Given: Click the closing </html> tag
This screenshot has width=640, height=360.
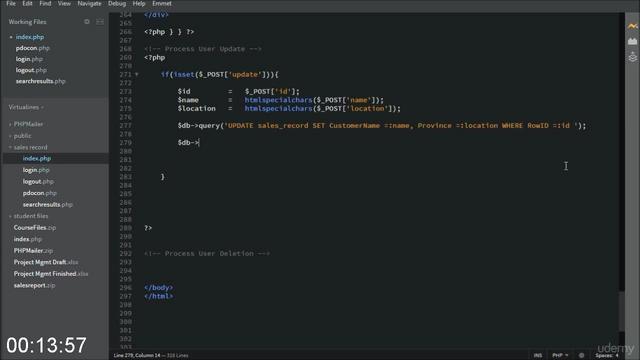Looking at the screenshot, I should tap(158, 296).
